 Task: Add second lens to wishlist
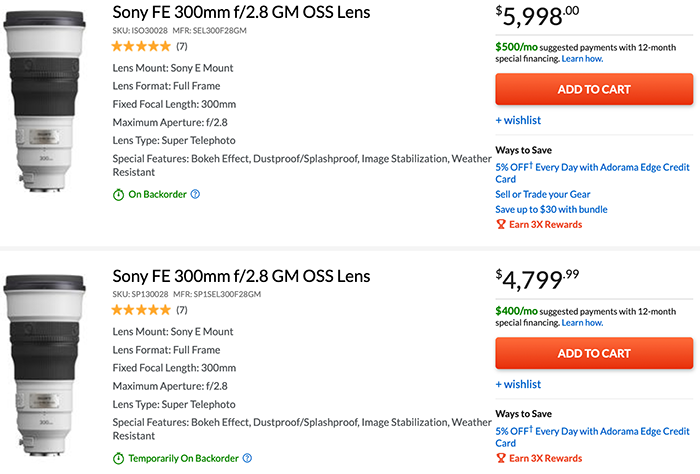[x=518, y=384]
